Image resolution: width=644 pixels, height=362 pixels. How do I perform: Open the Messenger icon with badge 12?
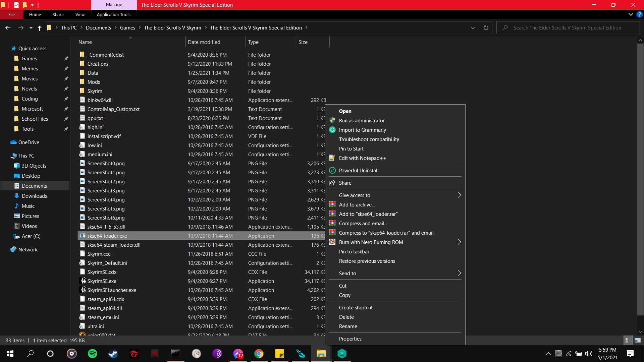click(238, 353)
